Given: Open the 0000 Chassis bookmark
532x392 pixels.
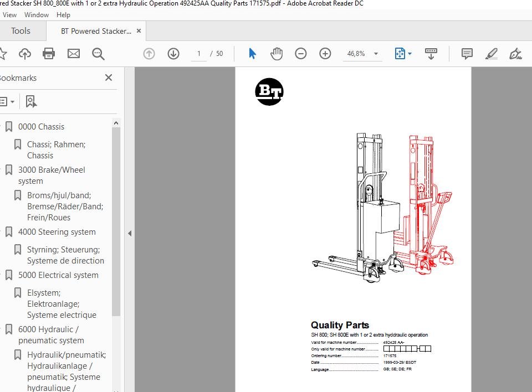Looking at the screenshot, I should click(41, 127).
